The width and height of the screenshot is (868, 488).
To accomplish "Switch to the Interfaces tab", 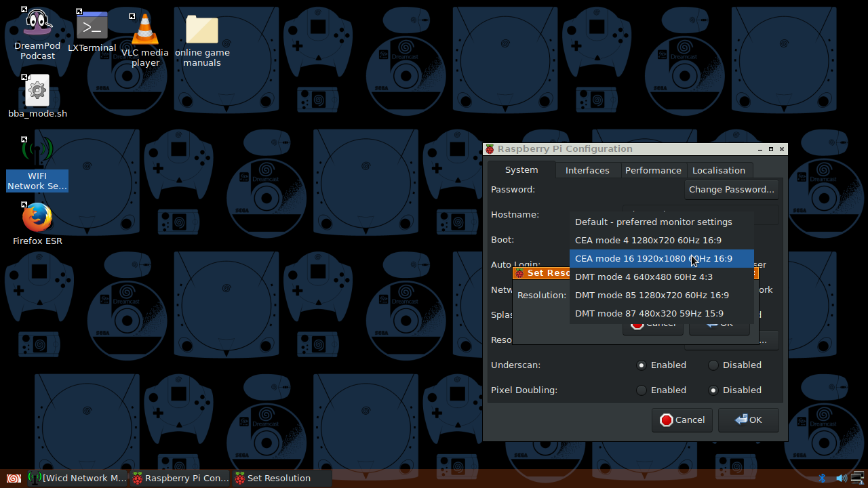I will tap(587, 170).
